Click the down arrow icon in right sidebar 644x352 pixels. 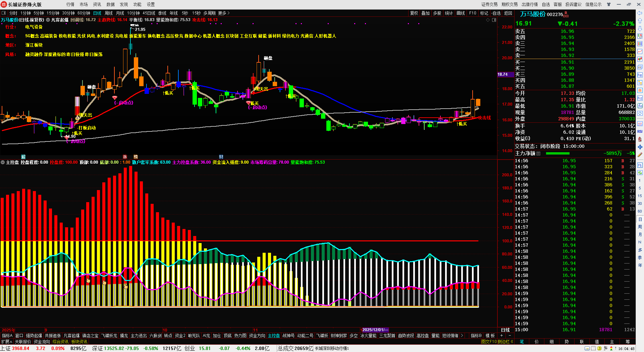pos(640,28)
